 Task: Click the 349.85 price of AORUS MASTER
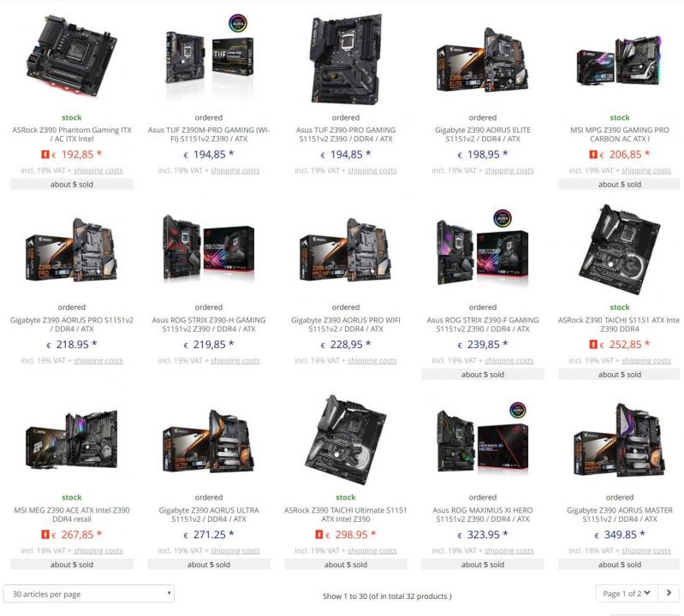620,535
